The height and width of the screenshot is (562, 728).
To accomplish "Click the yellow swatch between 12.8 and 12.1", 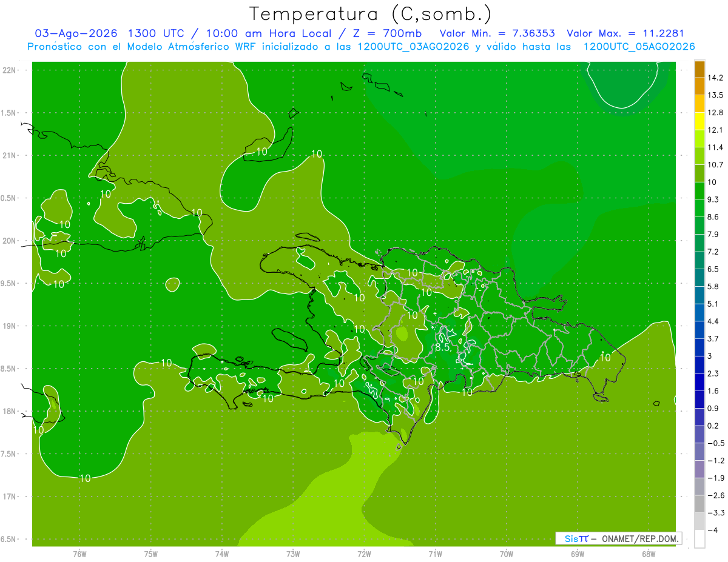I will pos(699,121).
